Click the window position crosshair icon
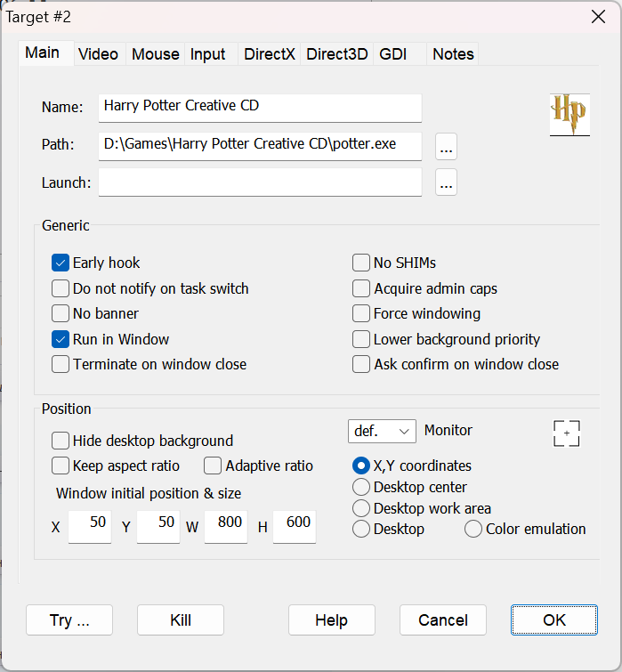Image resolution: width=622 pixels, height=672 pixels. click(566, 433)
